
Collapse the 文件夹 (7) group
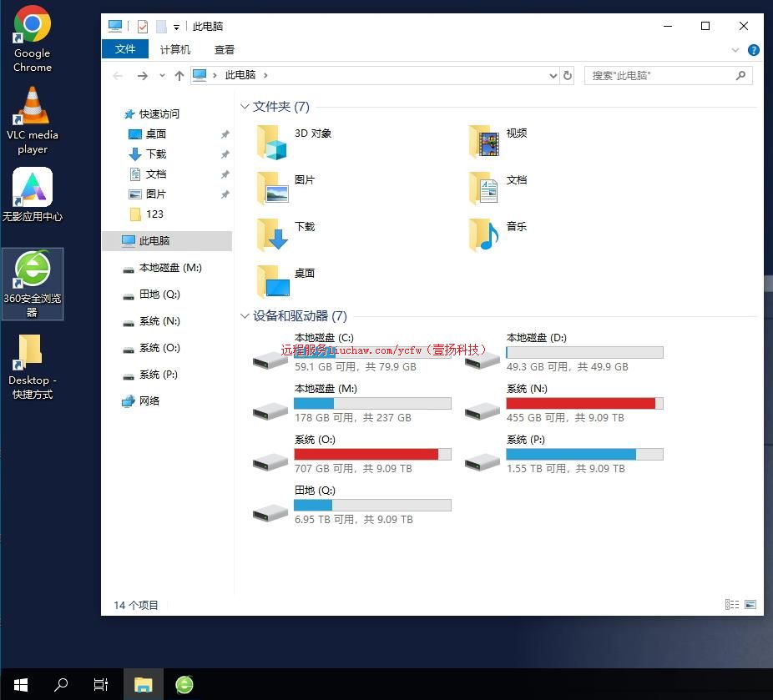pos(245,107)
